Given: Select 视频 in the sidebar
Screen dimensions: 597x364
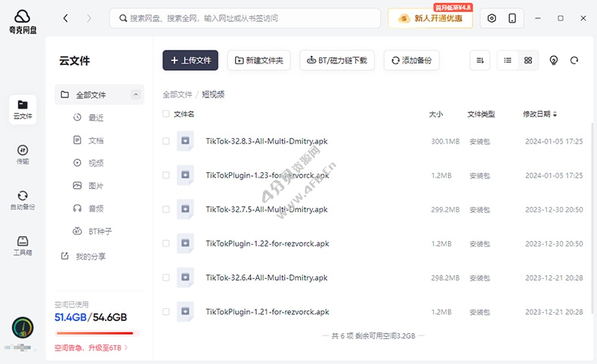Looking at the screenshot, I should pos(95,162).
